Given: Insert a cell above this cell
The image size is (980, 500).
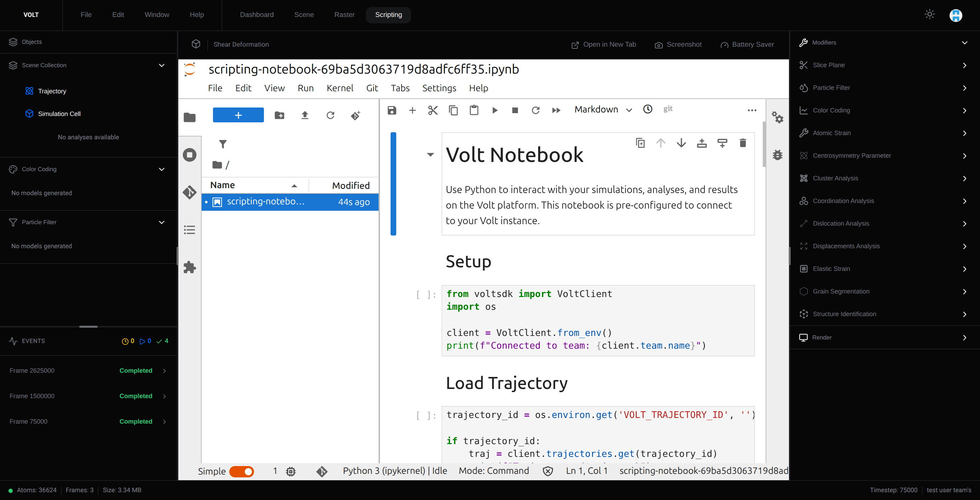Looking at the screenshot, I should tap(702, 143).
